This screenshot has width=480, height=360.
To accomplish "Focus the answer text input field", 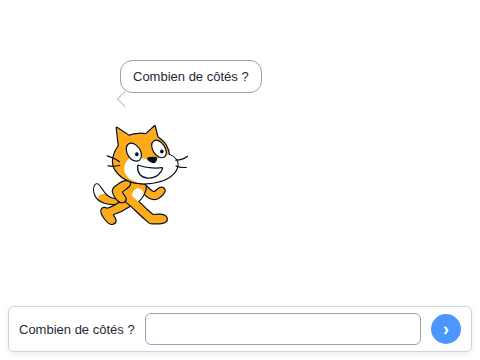I will point(283,329).
